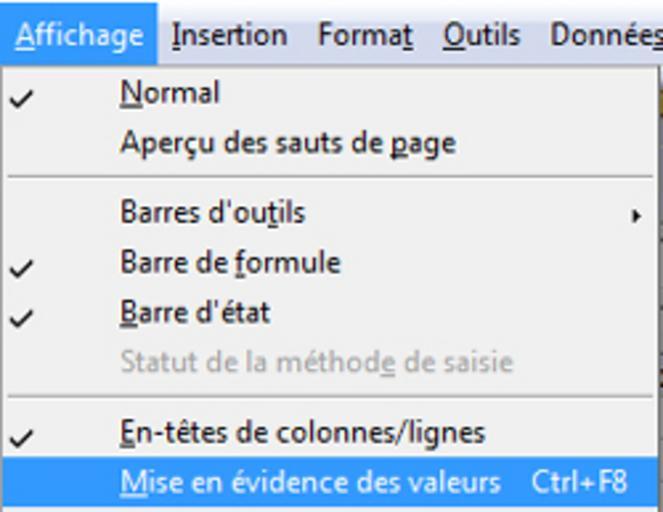Uncheck the tick next to Barre de formule
Viewport: 663px width, 512px height.
tap(22, 267)
